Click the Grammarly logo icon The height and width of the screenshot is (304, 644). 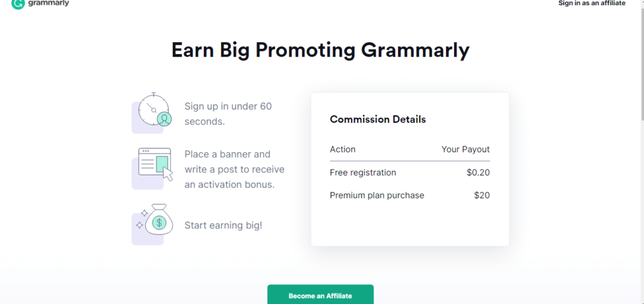[x=18, y=4]
